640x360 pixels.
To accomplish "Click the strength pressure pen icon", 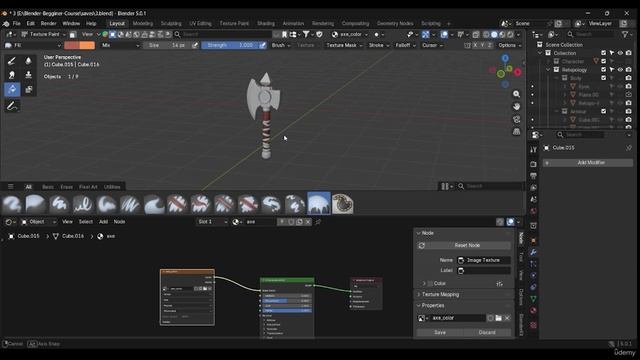I will (x=262, y=45).
